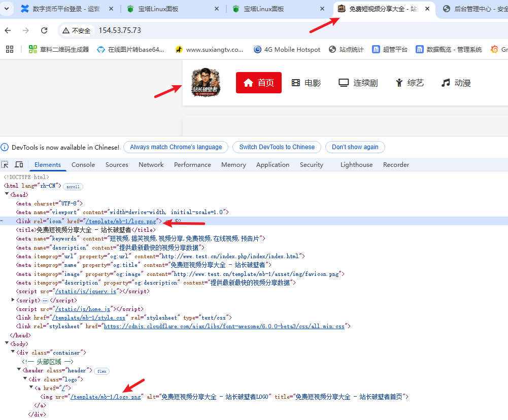Screen dimensions: 508x420
Task: Click the site logo image
Action: pyautogui.click(x=206, y=83)
